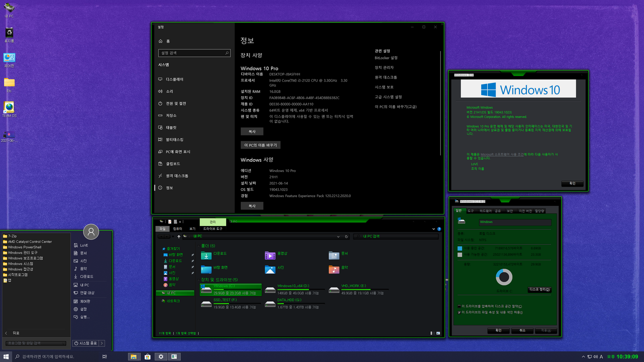Click the Windows Start button
644x362 pixels.
pos(6,357)
